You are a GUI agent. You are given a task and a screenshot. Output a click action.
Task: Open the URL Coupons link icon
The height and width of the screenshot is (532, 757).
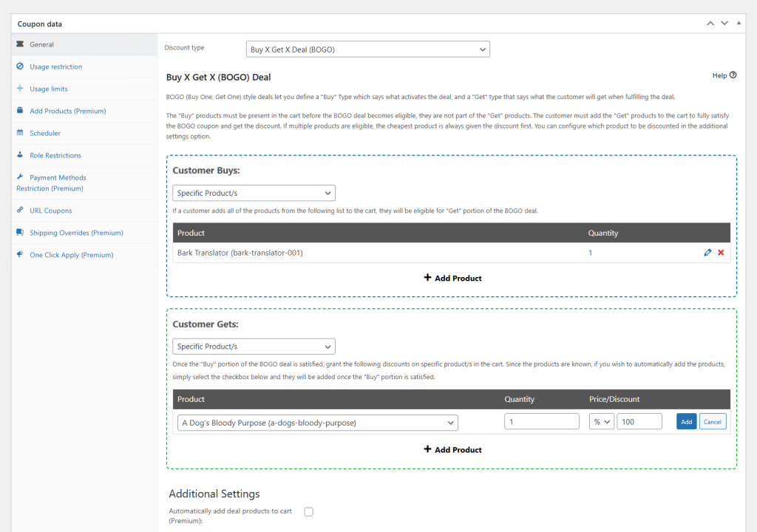point(19,211)
